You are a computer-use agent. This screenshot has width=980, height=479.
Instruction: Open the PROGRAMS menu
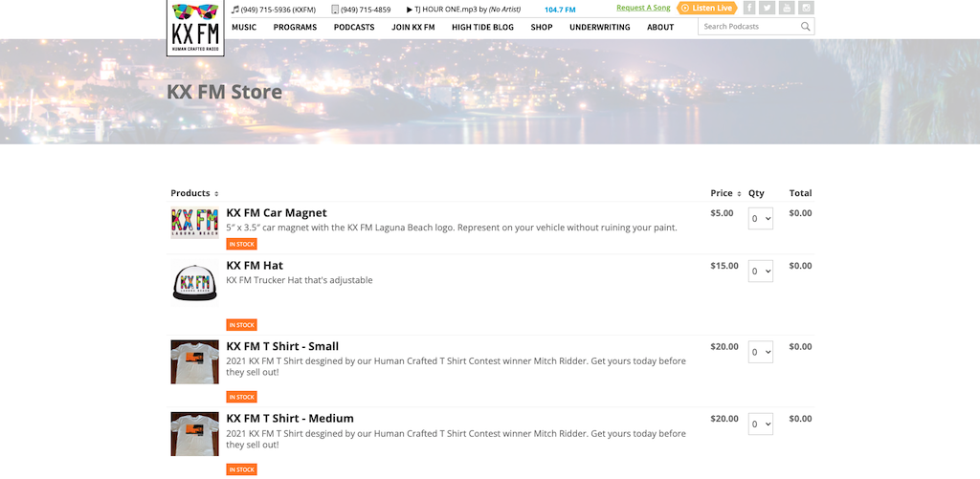pos(295,27)
